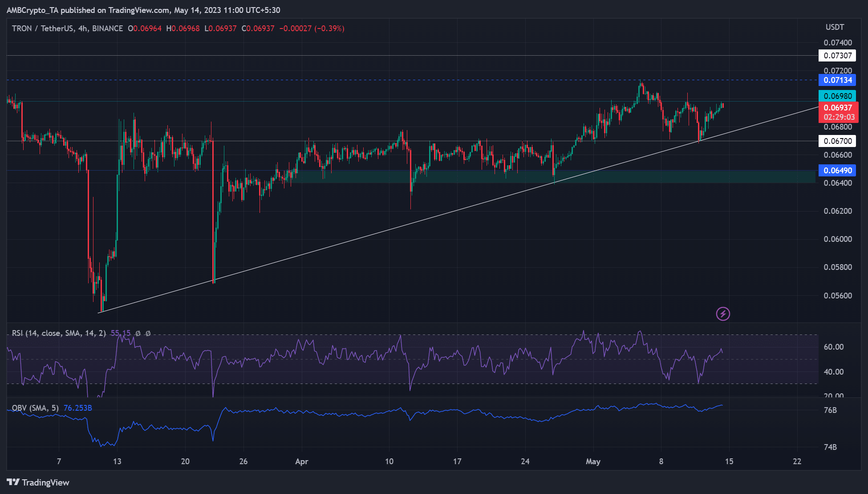868x494 pixels.
Task: Click the USDT currency label
Action: point(835,27)
